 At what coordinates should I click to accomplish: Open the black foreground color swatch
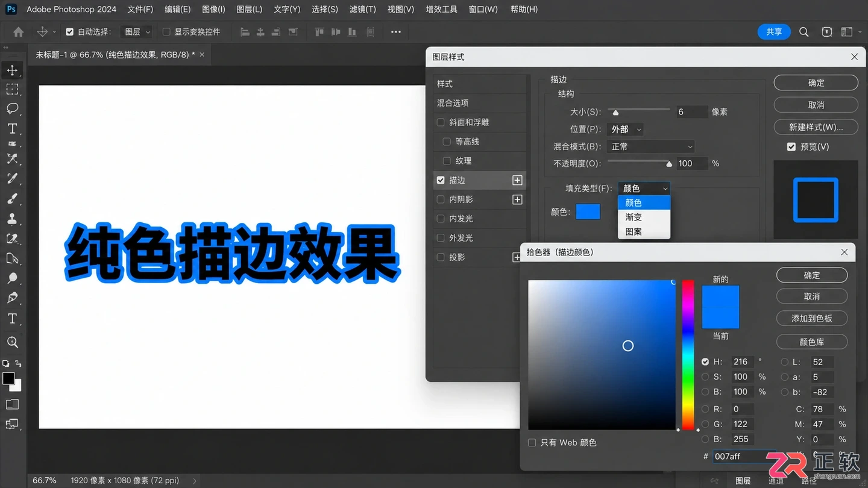coord(8,378)
